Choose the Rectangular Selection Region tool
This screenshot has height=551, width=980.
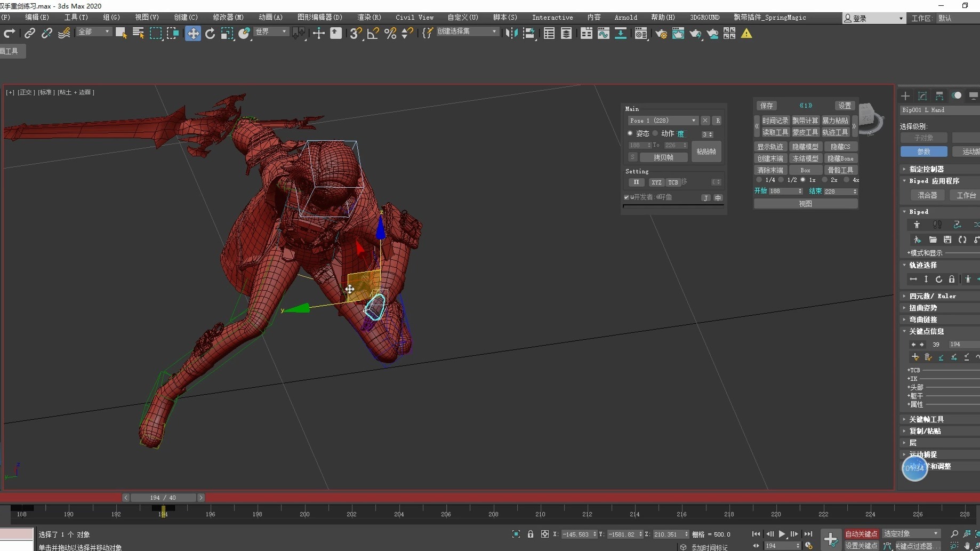[156, 34]
